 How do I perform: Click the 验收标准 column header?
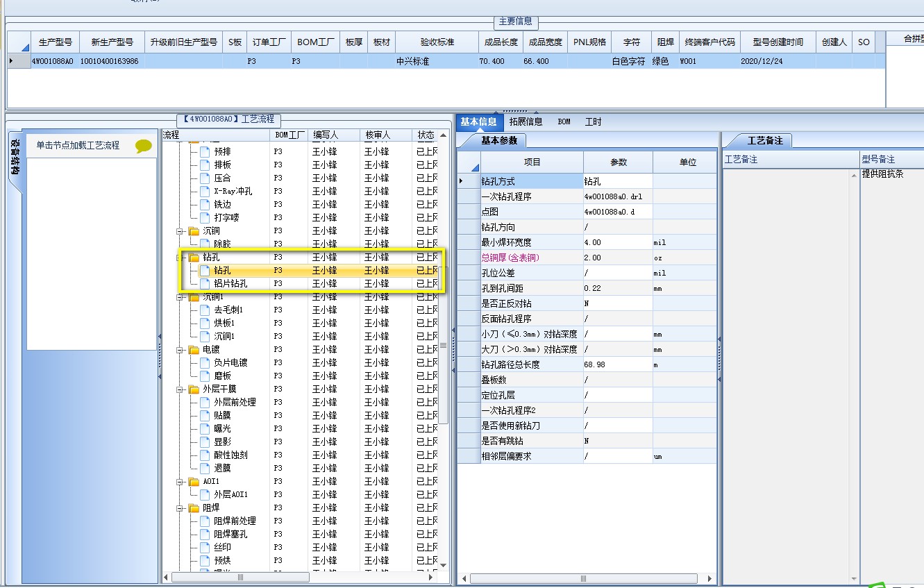pyautogui.click(x=437, y=42)
